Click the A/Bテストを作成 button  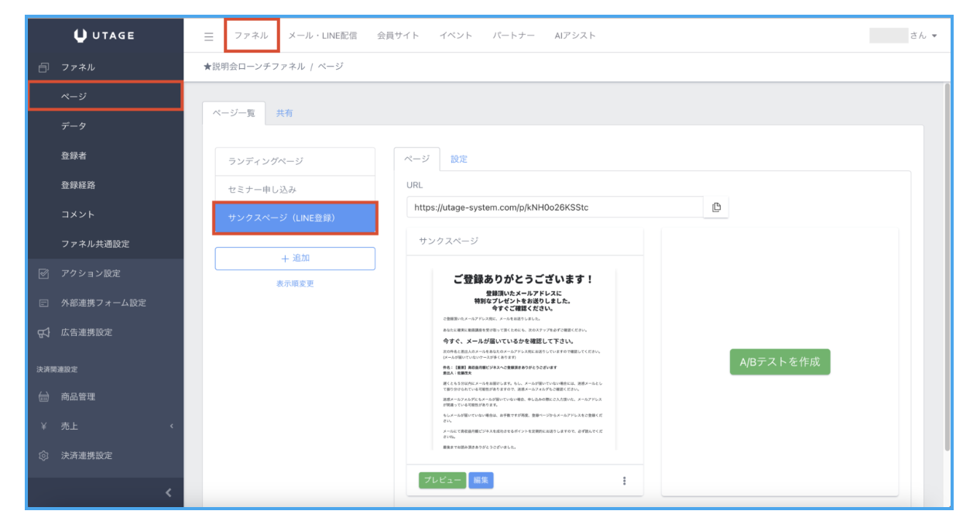point(780,362)
